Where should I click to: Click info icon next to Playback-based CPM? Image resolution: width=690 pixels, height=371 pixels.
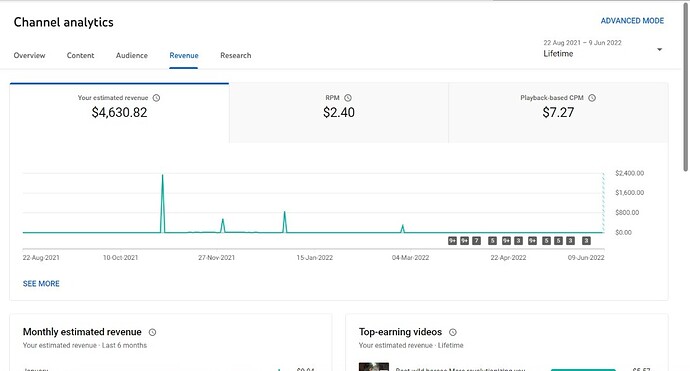[592, 98]
